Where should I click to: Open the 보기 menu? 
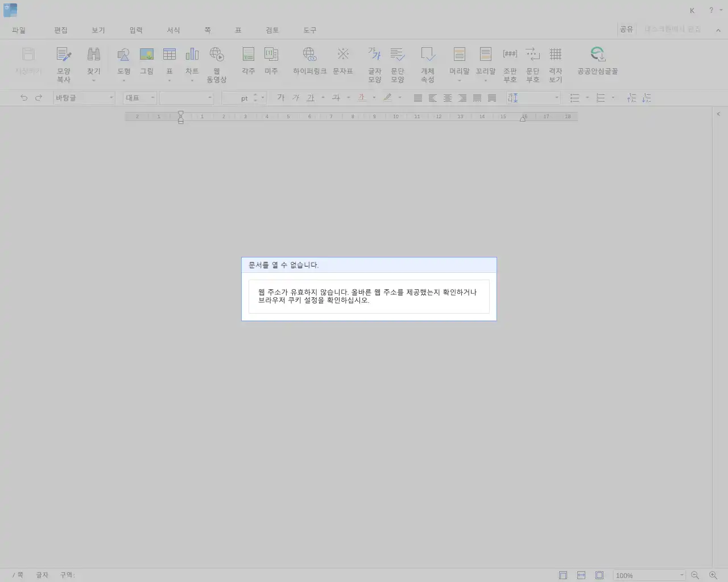98,30
